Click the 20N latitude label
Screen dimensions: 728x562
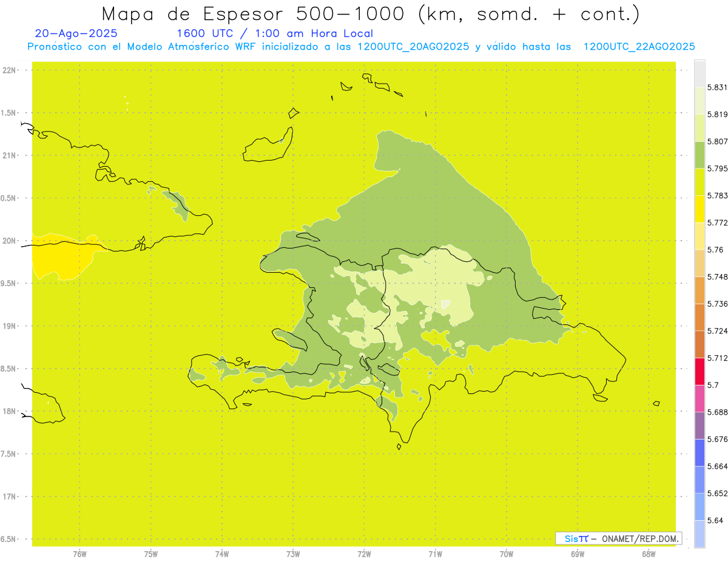coord(8,241)
